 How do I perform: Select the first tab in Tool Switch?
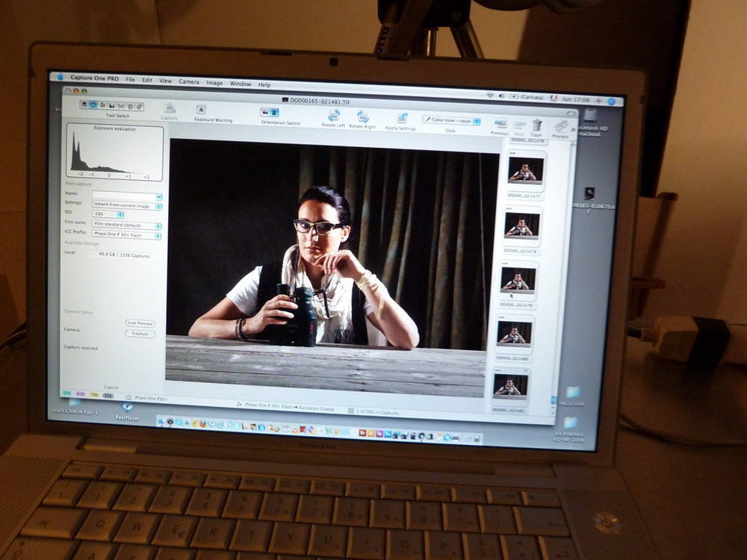[x=84, y=105]
